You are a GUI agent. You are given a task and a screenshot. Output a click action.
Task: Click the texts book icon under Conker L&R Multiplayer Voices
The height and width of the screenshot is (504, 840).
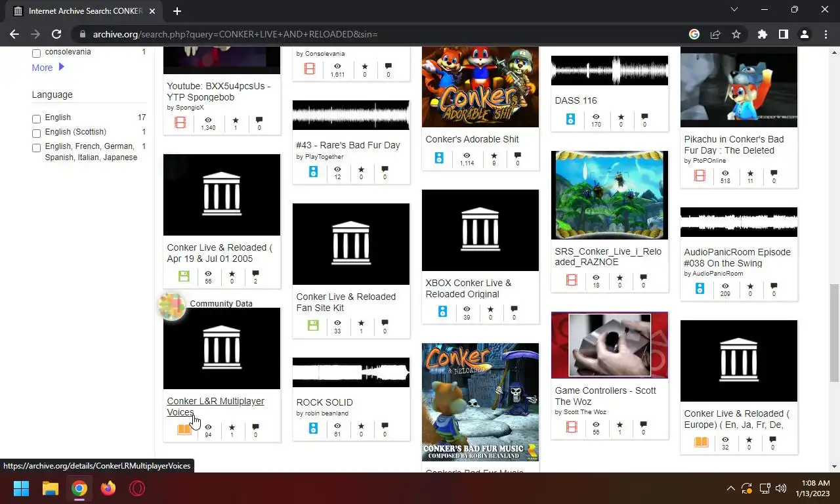point(184,430)
